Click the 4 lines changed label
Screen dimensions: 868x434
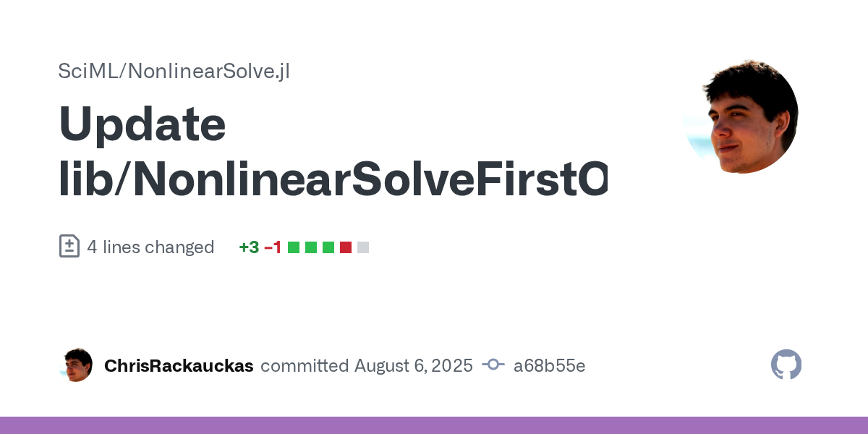[x=150, y=247]
